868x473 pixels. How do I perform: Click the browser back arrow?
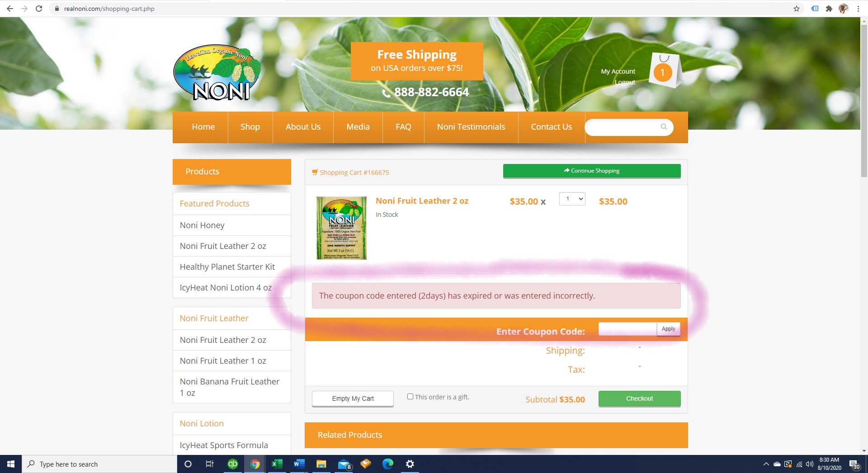pos(10,9)
